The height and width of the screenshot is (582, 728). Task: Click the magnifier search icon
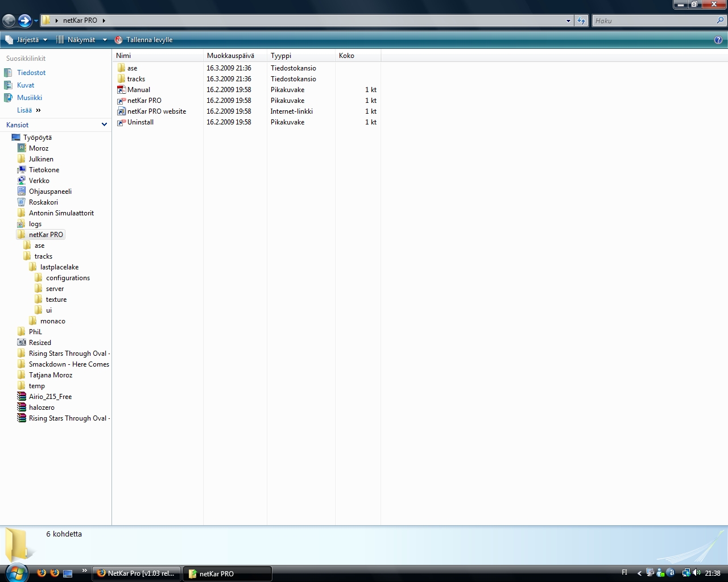point(721,20)
